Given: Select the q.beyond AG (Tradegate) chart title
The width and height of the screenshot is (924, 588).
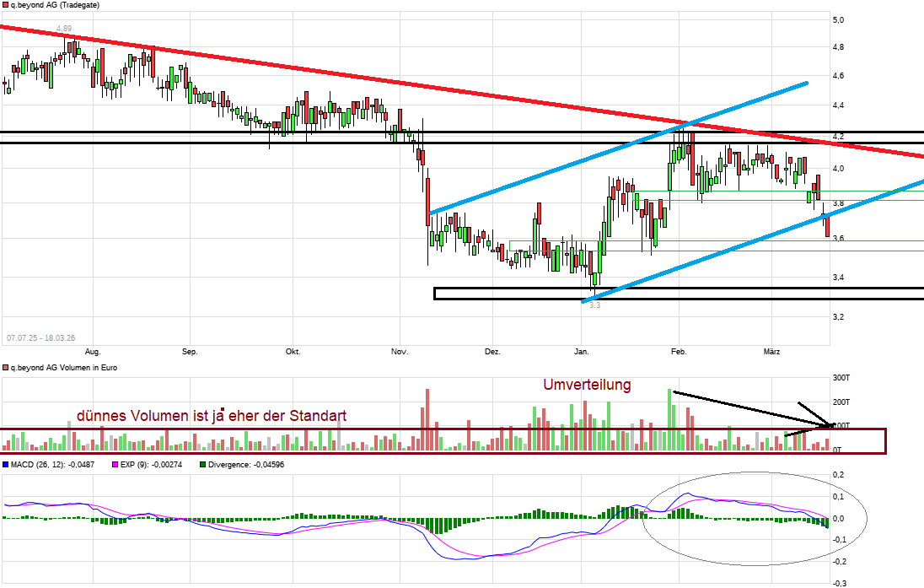Looking at the screenshot, I should point(51,5).
